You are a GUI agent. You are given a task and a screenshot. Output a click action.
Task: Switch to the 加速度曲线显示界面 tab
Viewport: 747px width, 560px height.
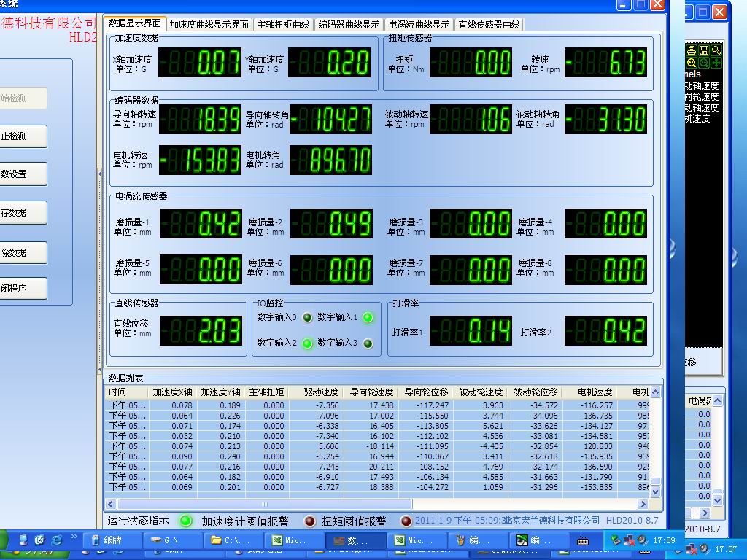tap(209, 25)
